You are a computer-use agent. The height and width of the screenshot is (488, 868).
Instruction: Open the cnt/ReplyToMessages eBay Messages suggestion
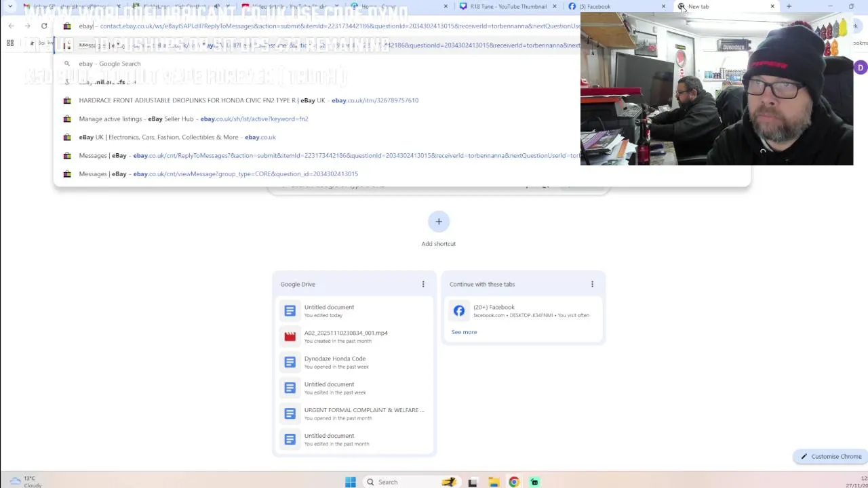[401, 155]
